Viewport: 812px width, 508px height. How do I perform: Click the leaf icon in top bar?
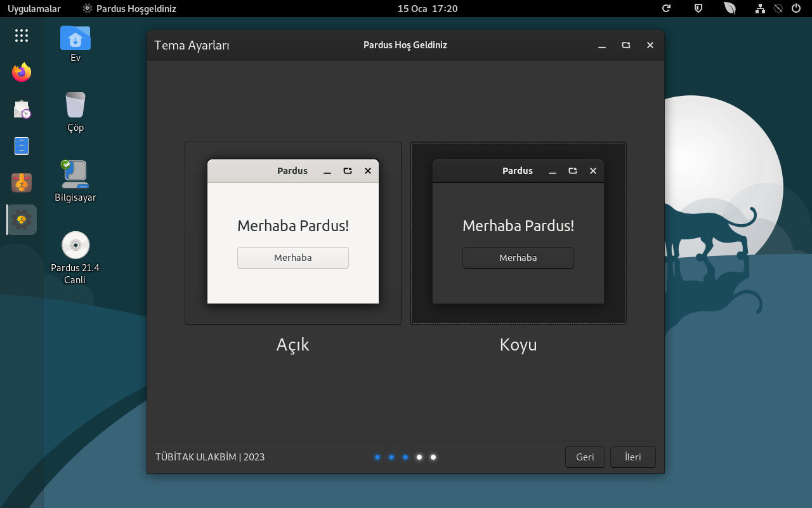tap(730, 9)
